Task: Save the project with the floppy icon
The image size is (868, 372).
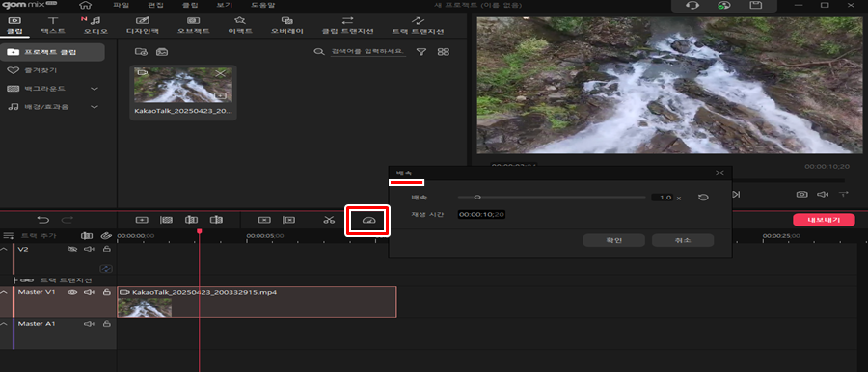Action: tap(755, 6)
